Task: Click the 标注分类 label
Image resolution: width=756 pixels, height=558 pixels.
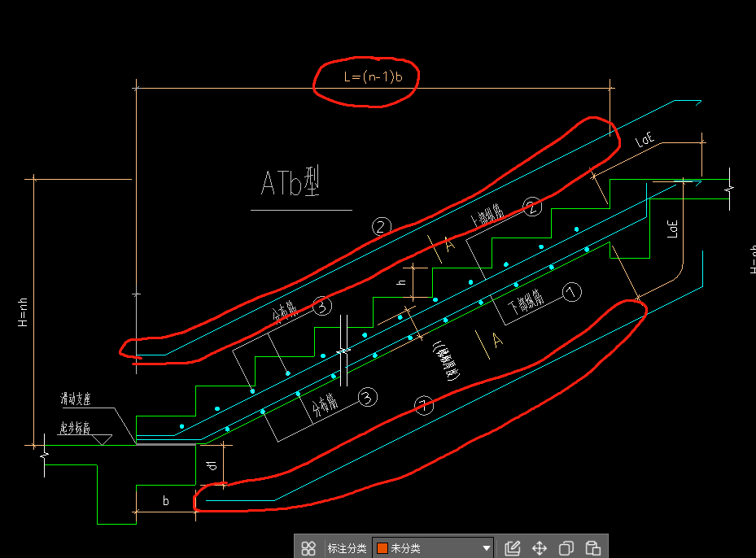Action: tap(347, 548)
